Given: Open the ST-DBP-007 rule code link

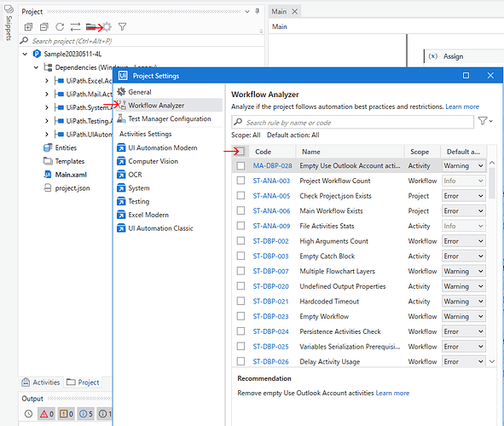Looking at the screenshot, I should 270,271.
